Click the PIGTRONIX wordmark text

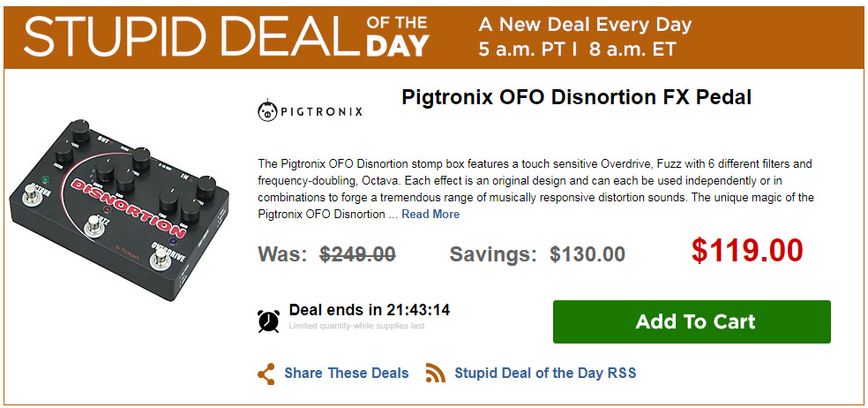(321, 112)
